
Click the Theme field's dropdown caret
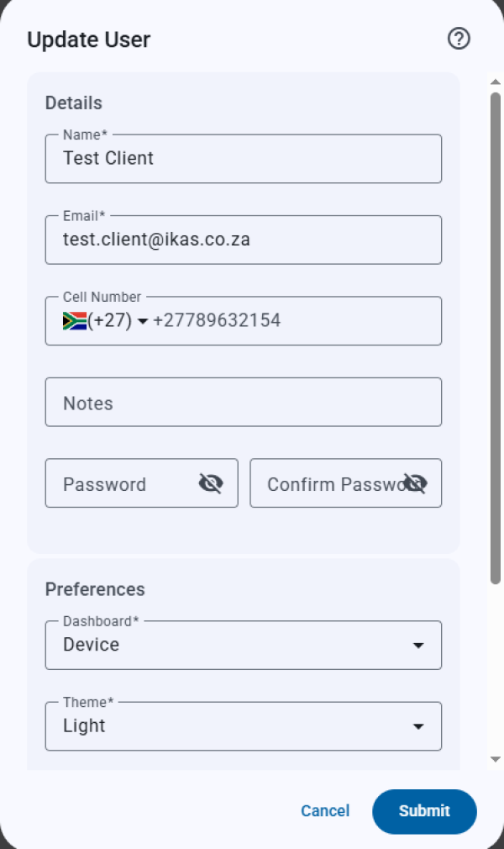(417, 726)
